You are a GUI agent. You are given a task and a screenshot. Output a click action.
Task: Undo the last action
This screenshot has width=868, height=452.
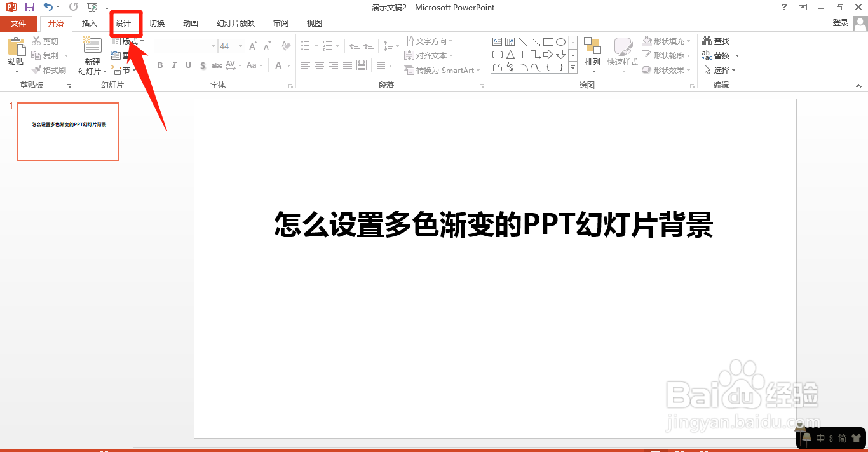point(49,7)
